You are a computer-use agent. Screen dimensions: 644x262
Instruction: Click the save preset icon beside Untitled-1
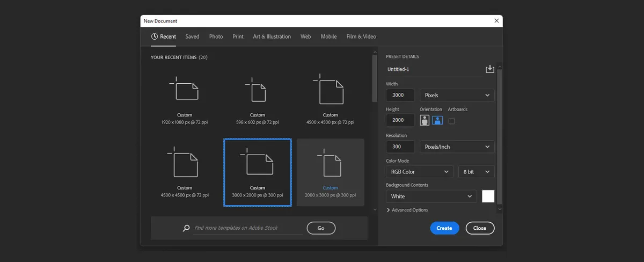[x=489, y=69]
